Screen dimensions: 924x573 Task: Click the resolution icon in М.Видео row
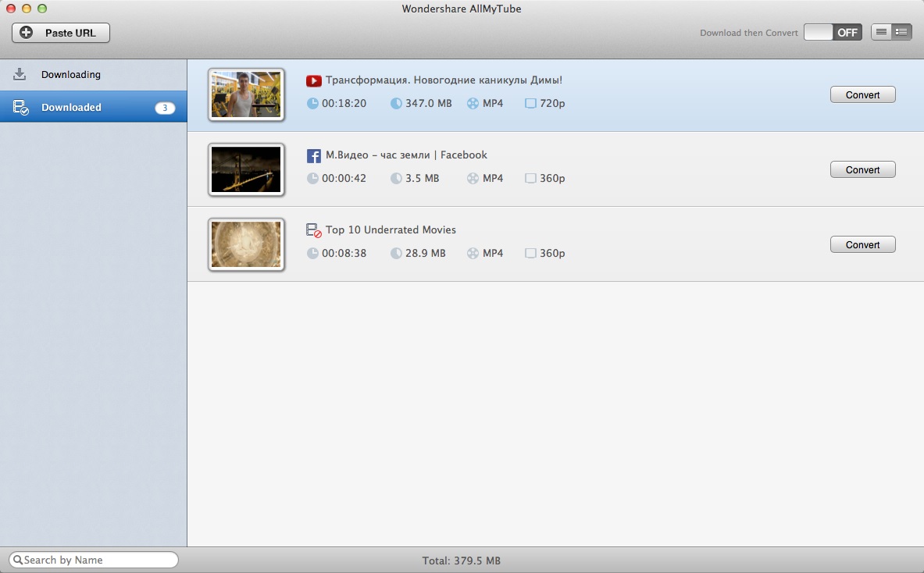(x=530, y=179)
